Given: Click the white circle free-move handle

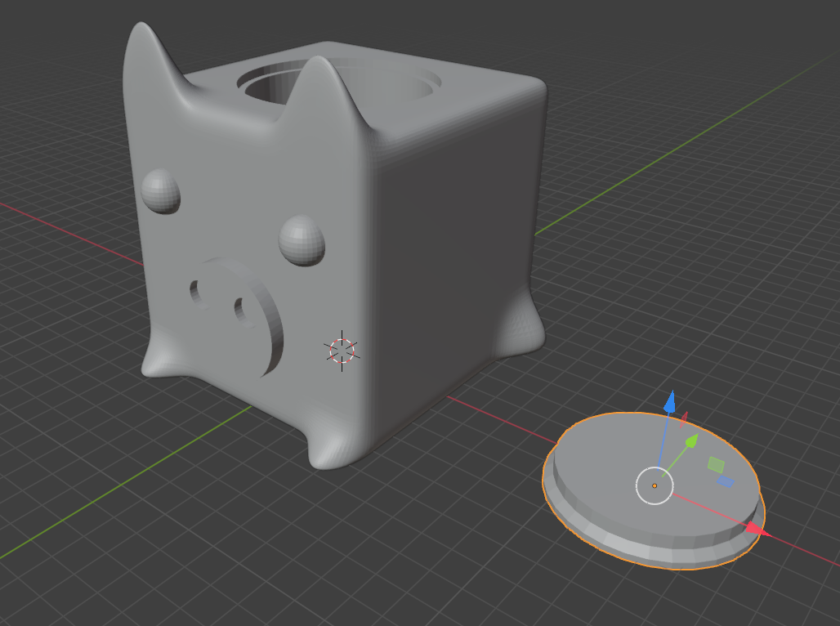Looking at the screenshot, I should [x=655, y=485].
